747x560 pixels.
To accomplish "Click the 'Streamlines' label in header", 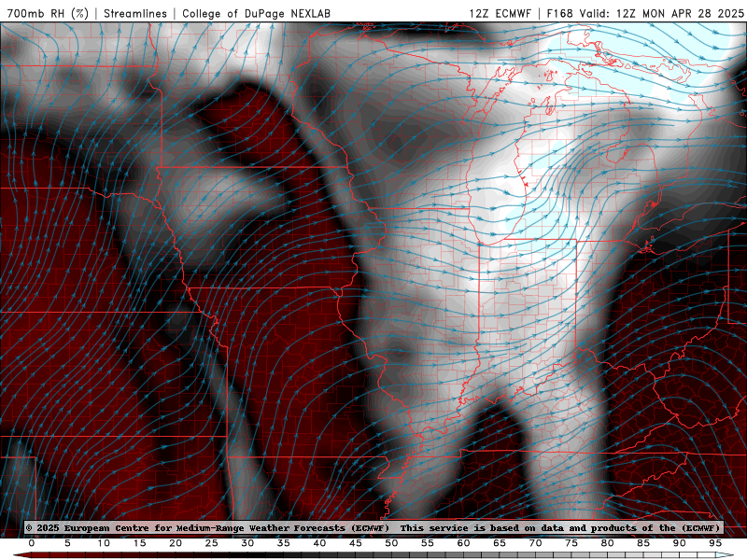I will click(x=135, y=13).
